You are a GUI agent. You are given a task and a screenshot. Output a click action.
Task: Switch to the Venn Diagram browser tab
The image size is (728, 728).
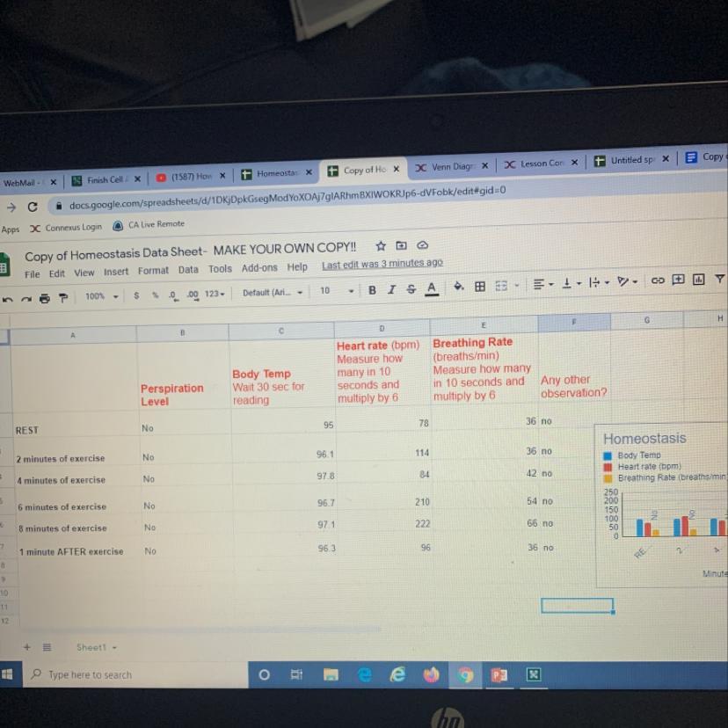point(450,167)
